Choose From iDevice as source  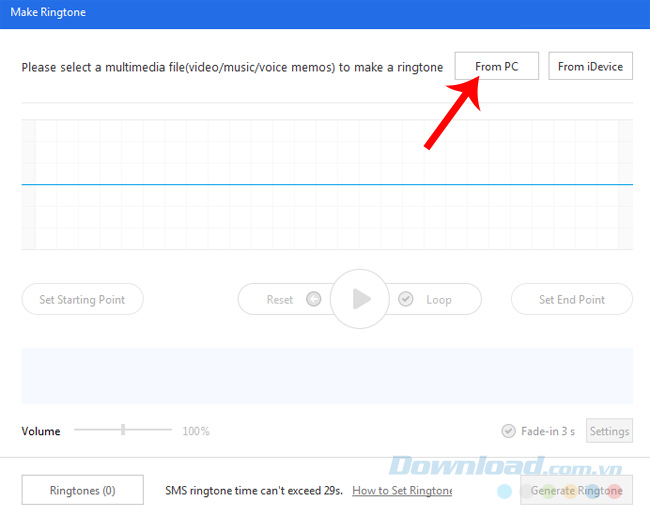coord(590,67)
